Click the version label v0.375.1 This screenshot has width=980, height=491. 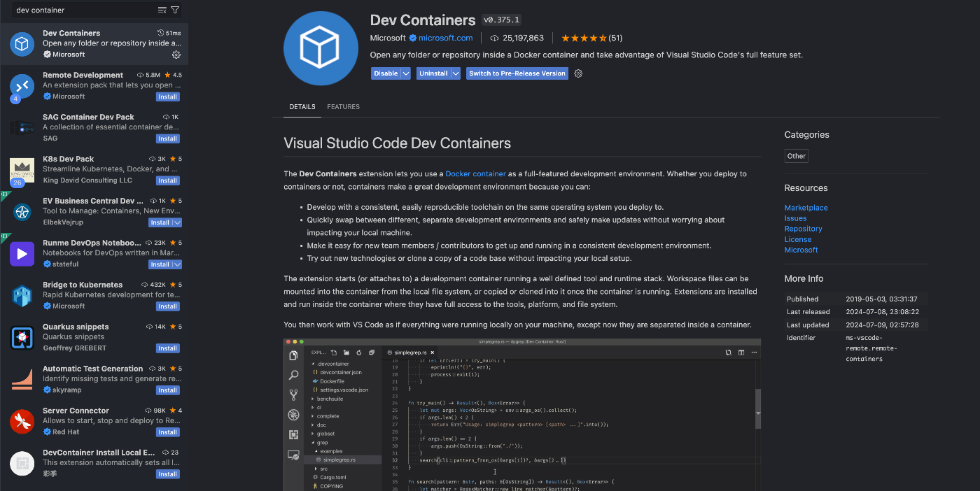(502, 20)
